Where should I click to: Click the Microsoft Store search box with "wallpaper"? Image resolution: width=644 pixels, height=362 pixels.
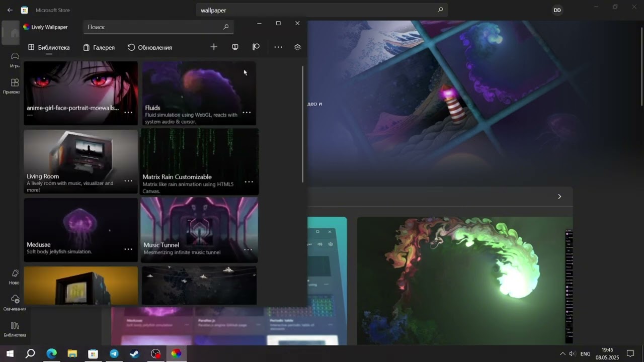tap(321, 10)
